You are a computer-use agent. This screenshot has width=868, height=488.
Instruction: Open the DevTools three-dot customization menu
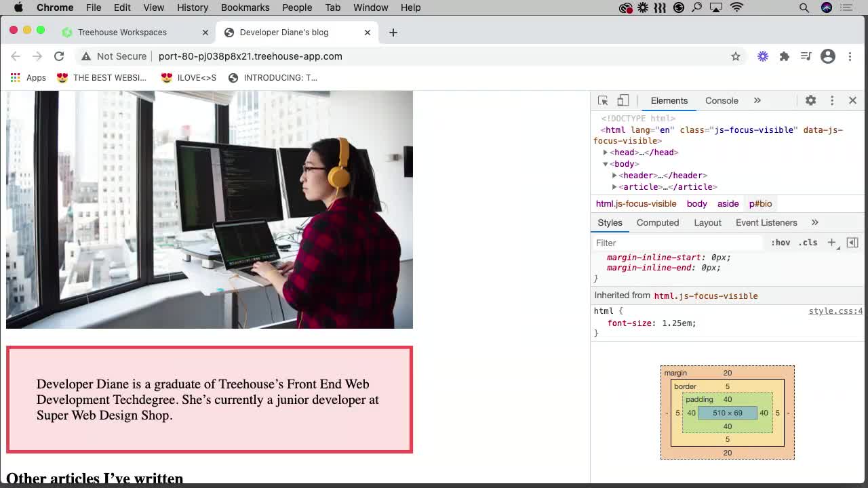click(x=832, y=100)
